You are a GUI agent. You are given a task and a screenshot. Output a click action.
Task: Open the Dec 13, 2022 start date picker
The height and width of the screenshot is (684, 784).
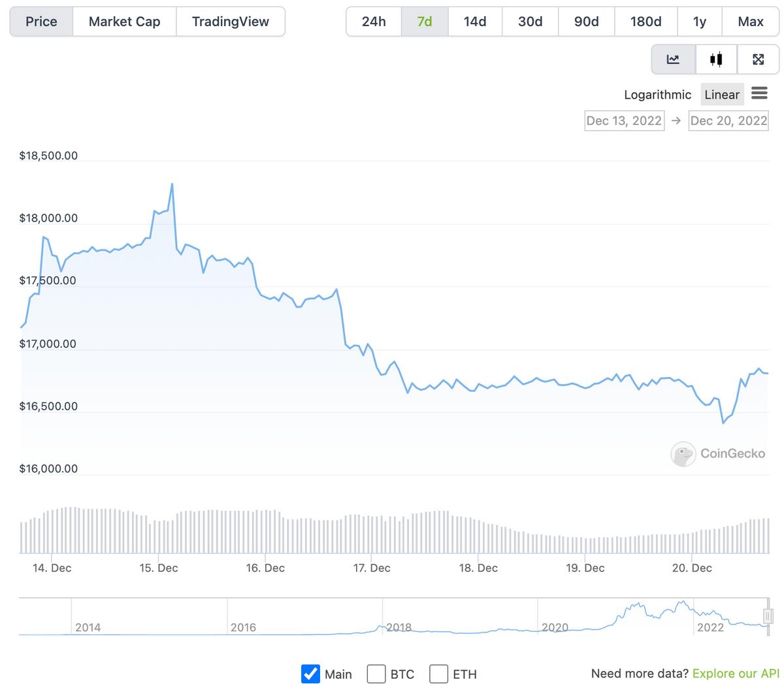[x=624, y=120]
